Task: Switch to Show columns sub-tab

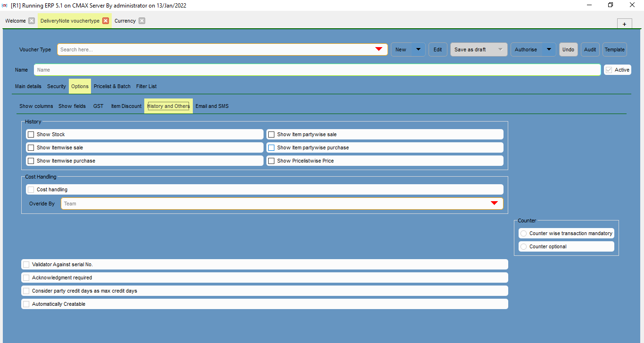Action: [36, 106]
